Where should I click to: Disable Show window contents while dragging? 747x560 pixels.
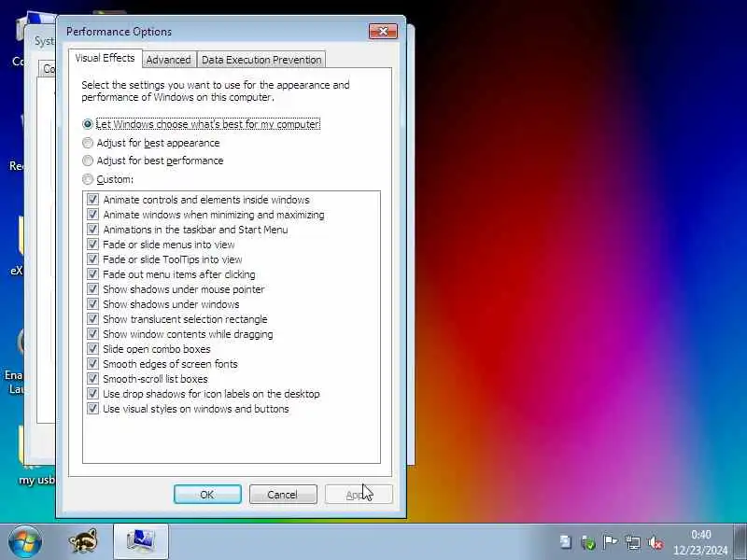[92, 334]
